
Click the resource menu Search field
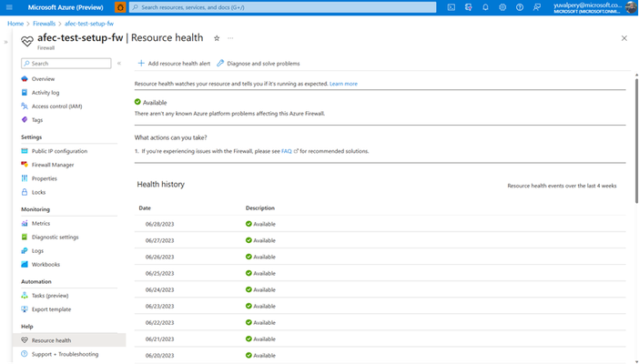pyautogui.click(x=66, y=63)
